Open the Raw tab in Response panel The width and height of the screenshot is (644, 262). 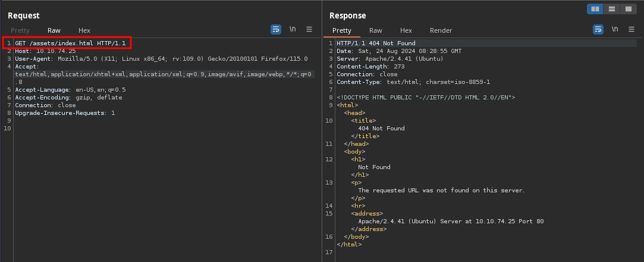pos(376,30)
